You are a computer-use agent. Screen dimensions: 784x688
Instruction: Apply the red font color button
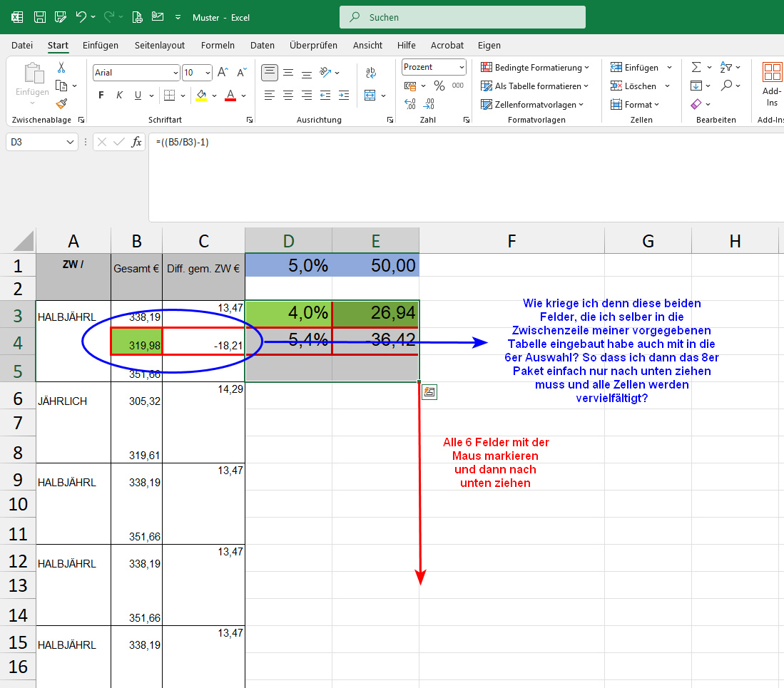230,95
